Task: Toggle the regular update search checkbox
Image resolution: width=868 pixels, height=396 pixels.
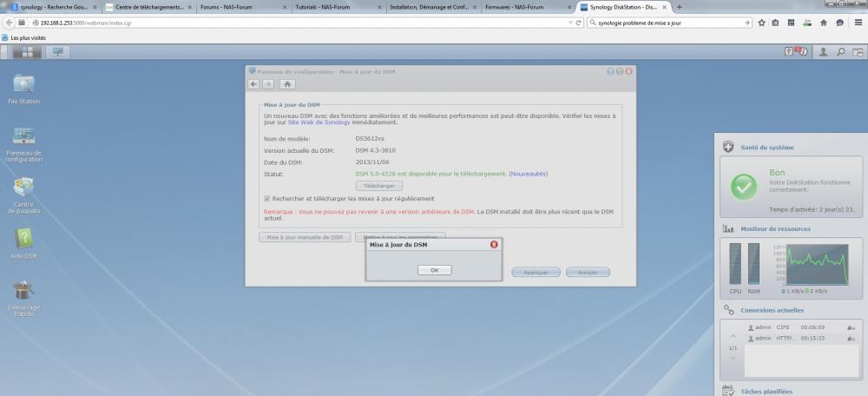Action: pyautogui.click(x=266, y=198)
